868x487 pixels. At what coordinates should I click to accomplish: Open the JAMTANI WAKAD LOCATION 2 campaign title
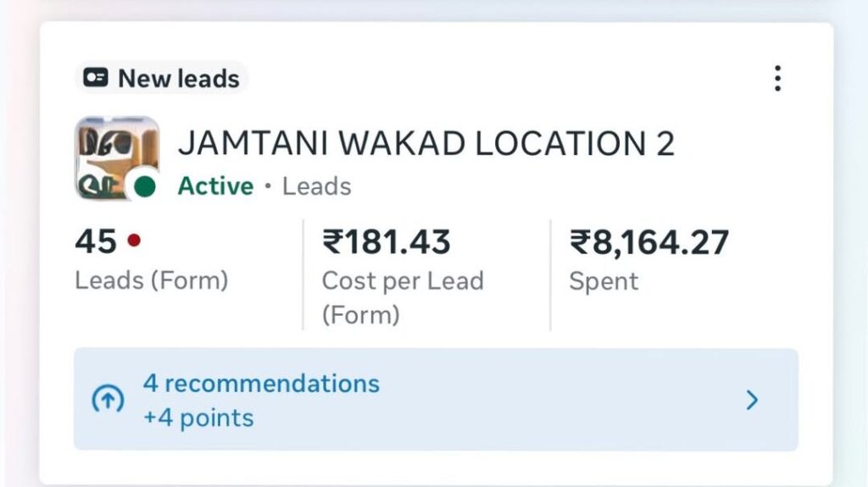click(x=426, y=145)
